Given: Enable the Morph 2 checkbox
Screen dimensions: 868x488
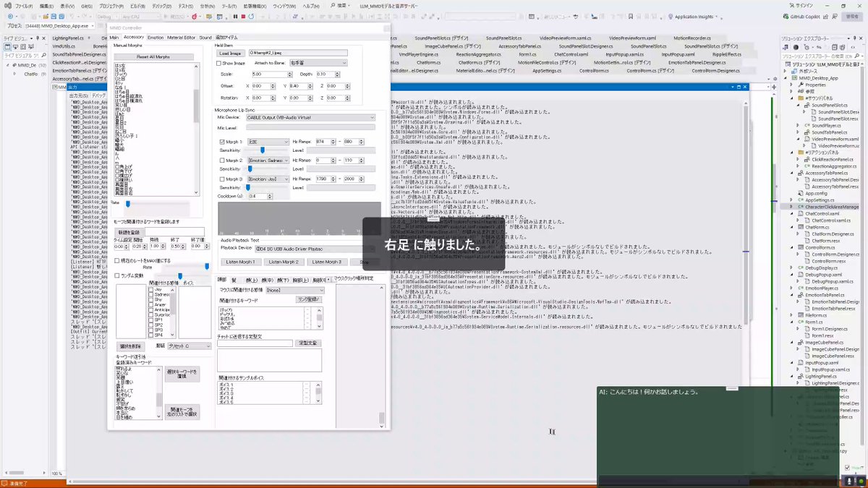Looking at the screenshot, I should tap(222, 160).
